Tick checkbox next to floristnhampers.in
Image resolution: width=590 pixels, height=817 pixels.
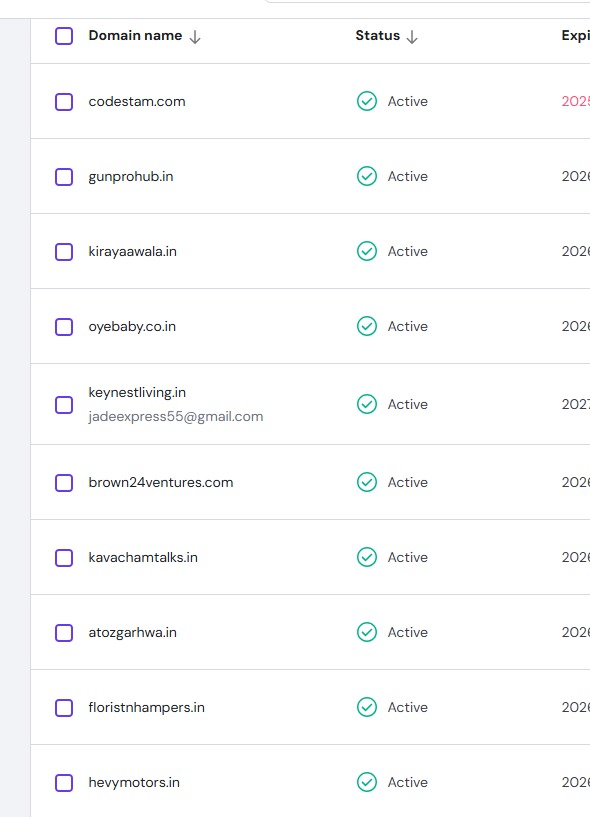tap(64, 708)
